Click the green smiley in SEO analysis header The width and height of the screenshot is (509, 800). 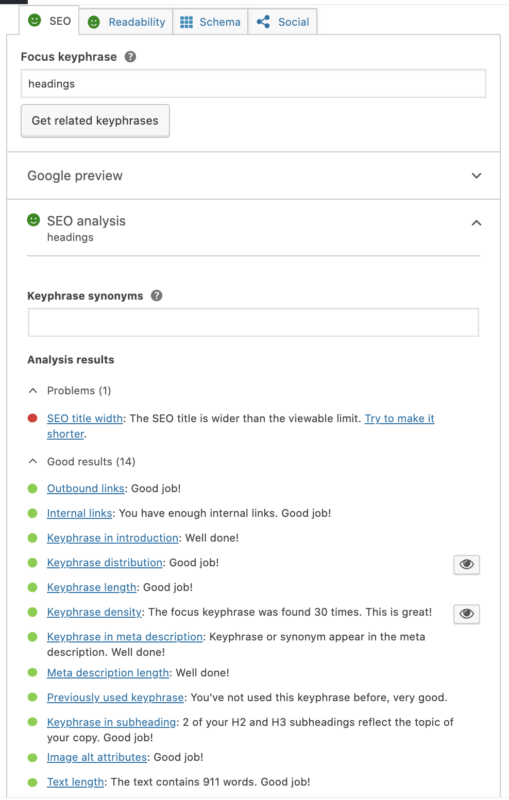[x=33, y=220]
